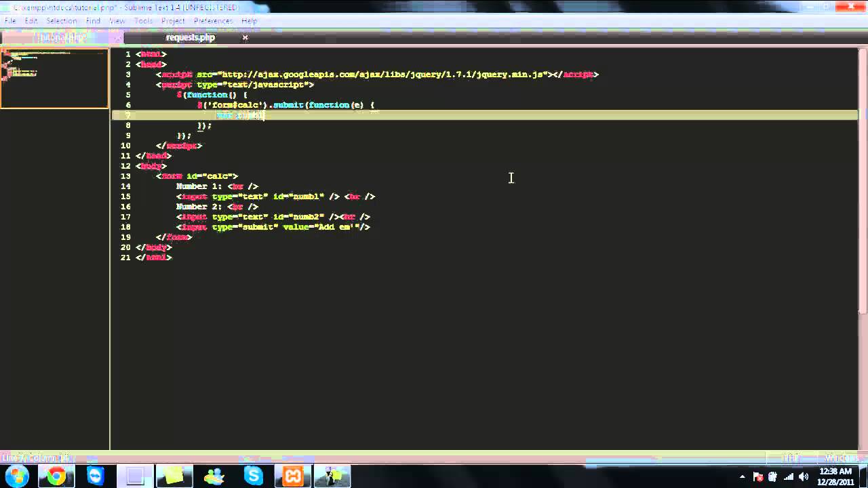Click the script type="text/javascript" line
868x488 pixels.
coord(235,85)
